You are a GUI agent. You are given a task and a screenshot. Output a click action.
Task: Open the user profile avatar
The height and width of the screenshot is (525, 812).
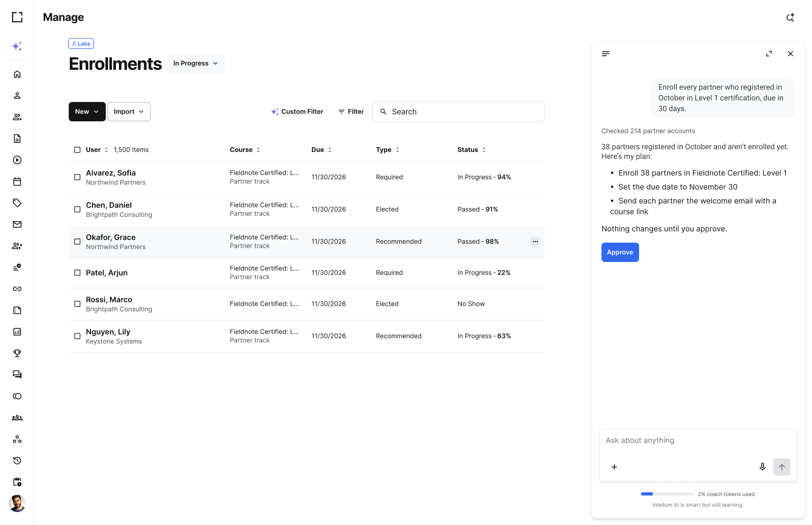coord(17,504)
